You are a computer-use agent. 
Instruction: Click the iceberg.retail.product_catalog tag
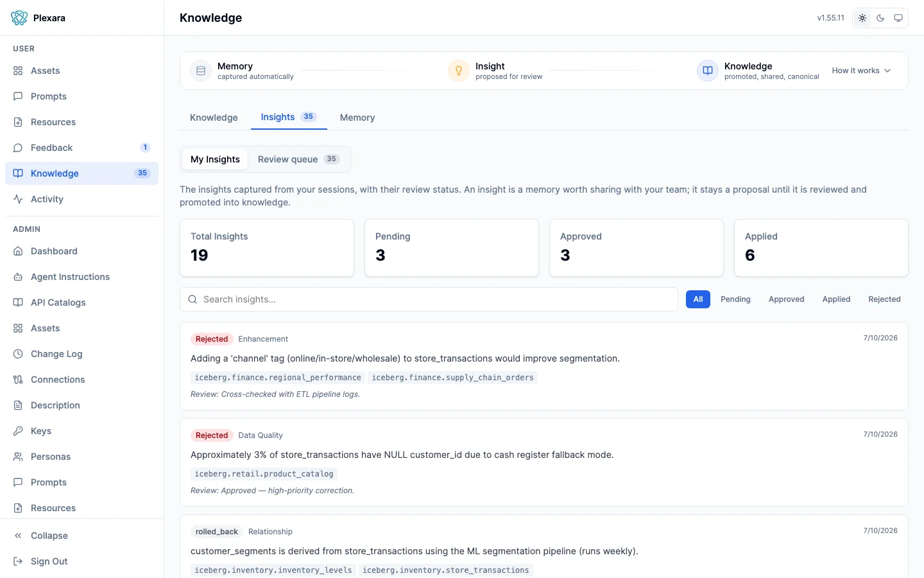(264, 474)
